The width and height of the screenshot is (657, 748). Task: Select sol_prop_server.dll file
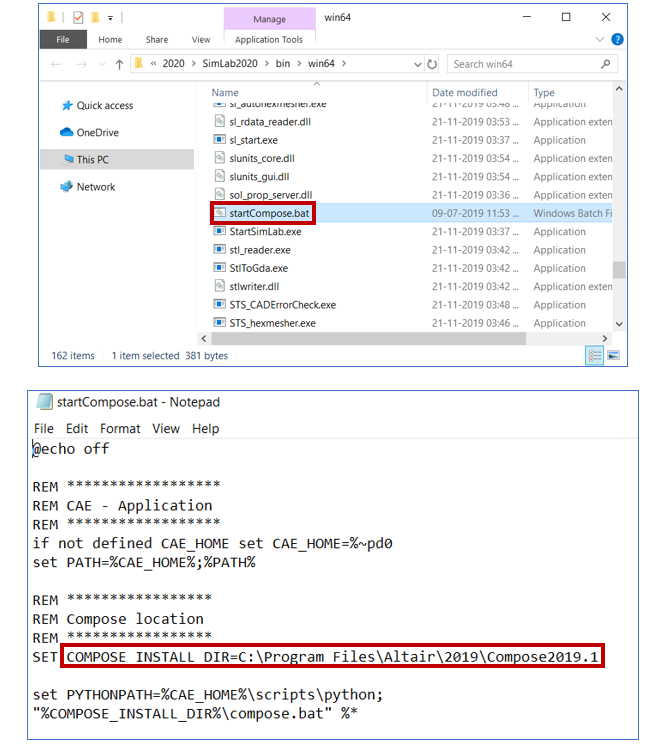pos(271,195)
